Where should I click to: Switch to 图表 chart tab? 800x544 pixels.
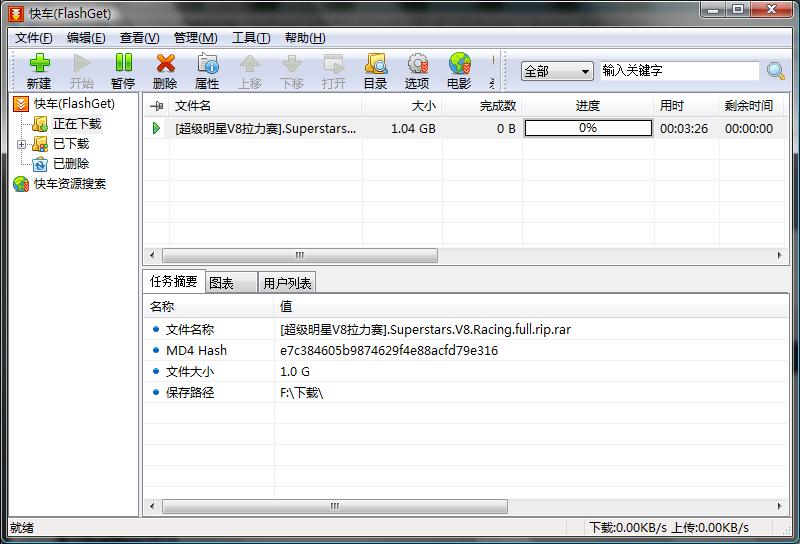tap(232, 283)
